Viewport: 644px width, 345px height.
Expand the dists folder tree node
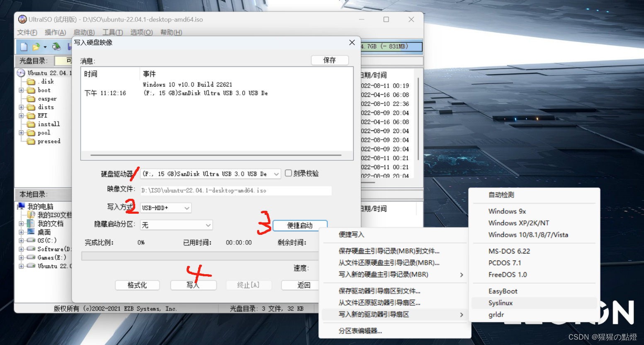[x=21, y=107]
